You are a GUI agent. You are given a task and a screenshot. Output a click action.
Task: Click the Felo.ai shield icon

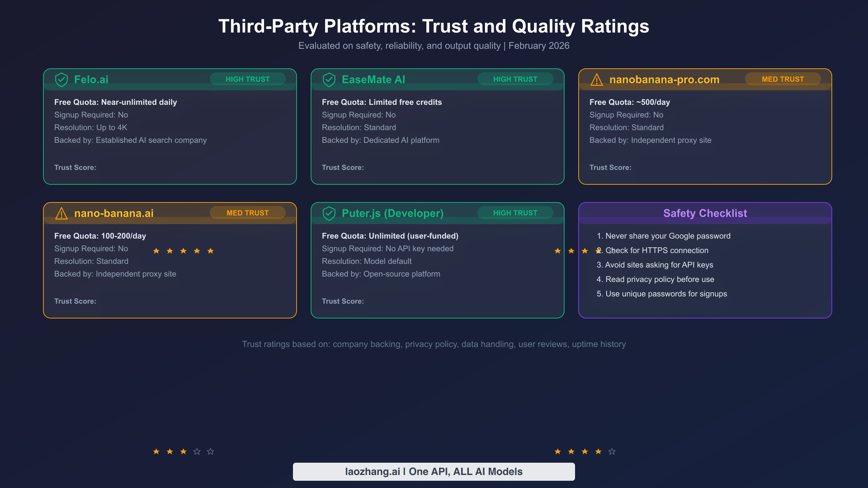click(62, 79)
